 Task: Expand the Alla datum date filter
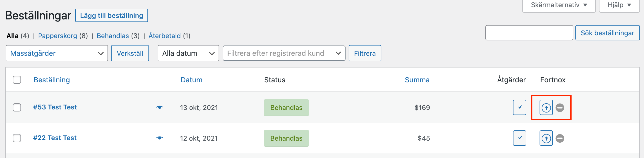(188, 53)
